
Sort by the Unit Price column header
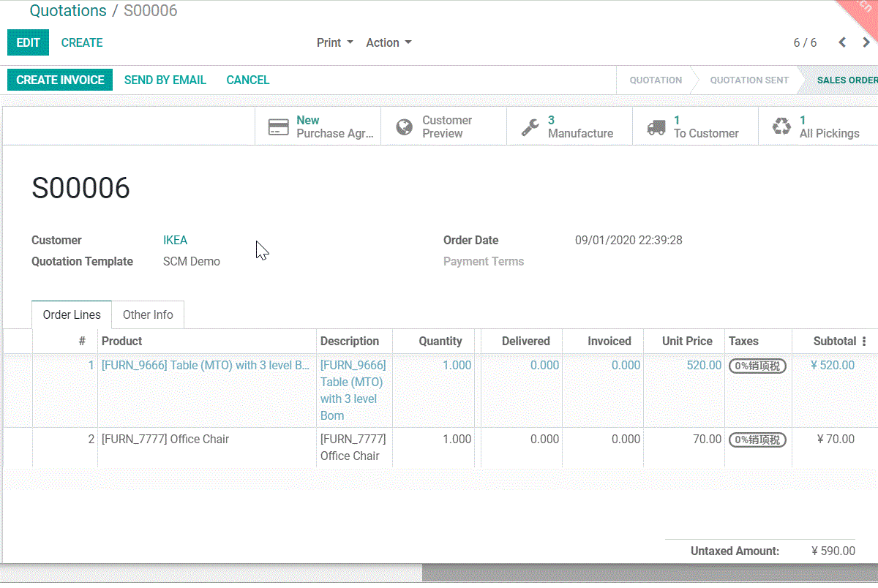[684, 341]
